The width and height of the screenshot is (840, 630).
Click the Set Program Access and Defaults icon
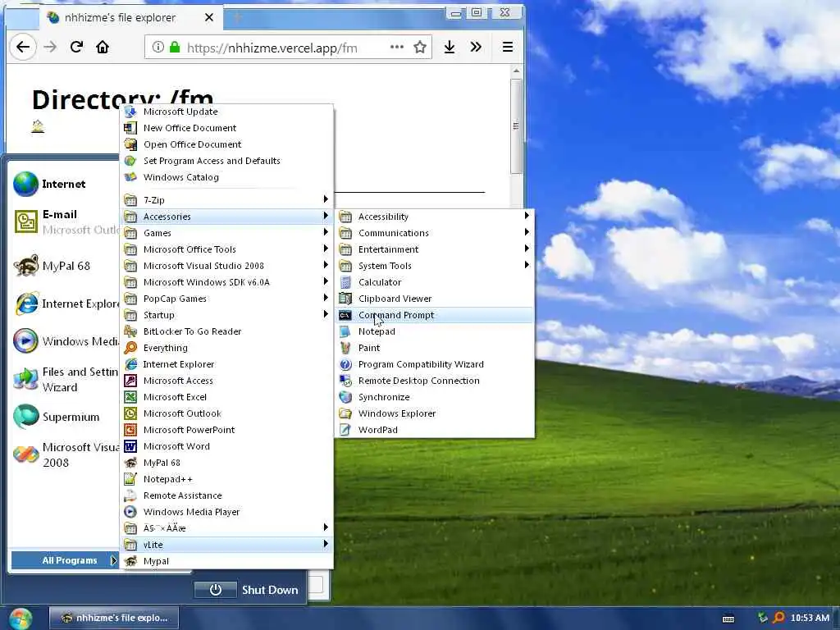pos(130,161)
